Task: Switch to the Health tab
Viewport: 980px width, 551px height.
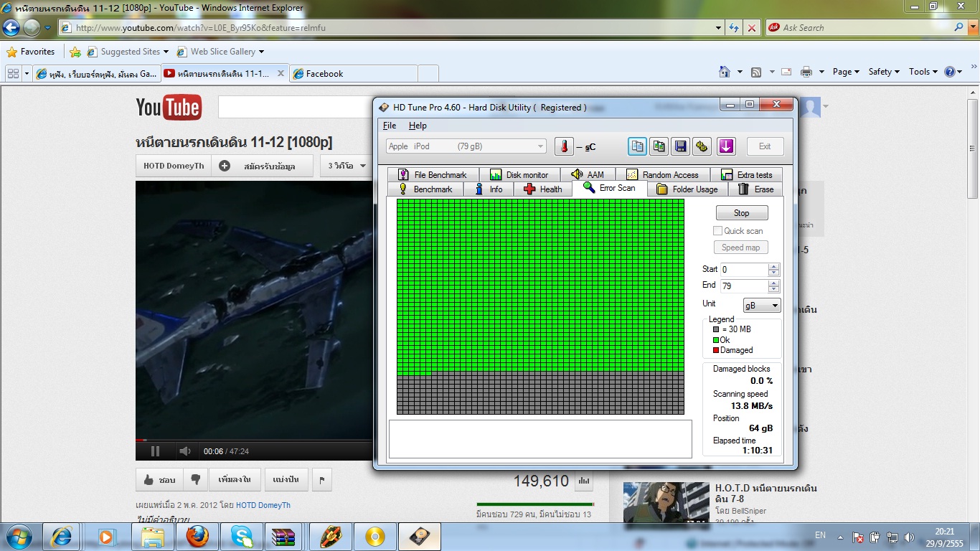Action: point(542,189)
